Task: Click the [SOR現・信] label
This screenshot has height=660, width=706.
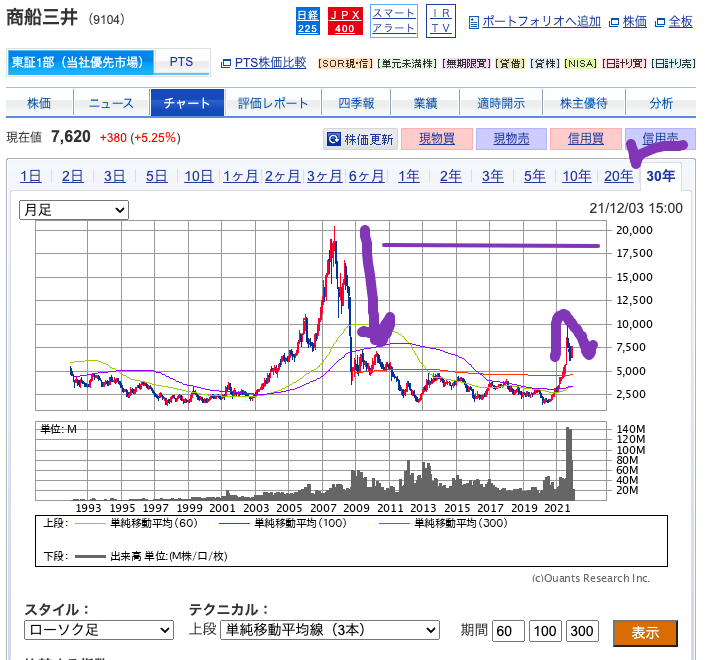Action: click(345, 63)
